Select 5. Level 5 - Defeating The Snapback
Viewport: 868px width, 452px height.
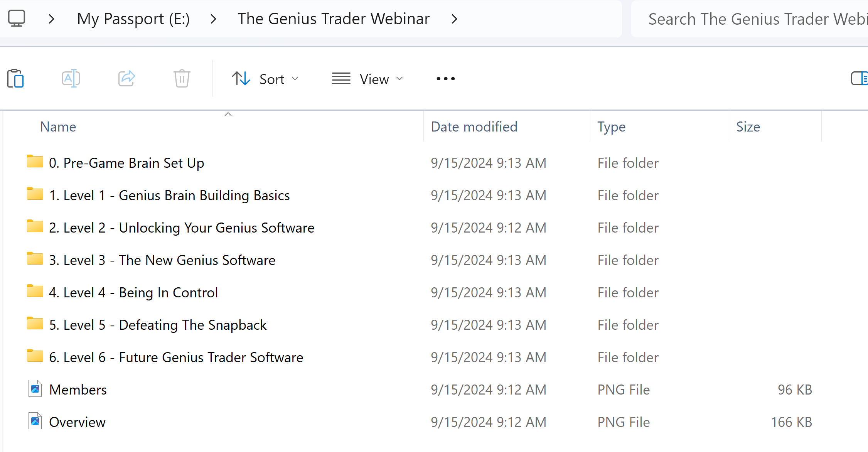pos(158,325)
